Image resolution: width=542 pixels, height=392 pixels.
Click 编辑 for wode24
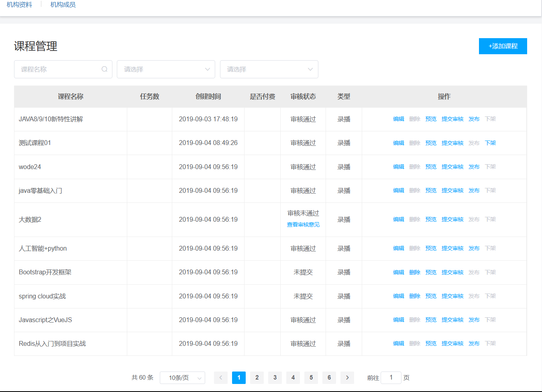pos(399,167)
